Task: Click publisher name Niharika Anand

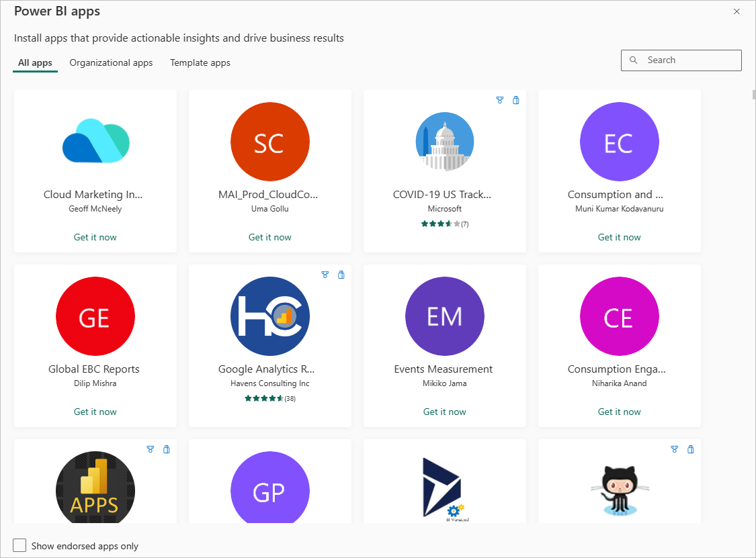Action: (619, 383)
